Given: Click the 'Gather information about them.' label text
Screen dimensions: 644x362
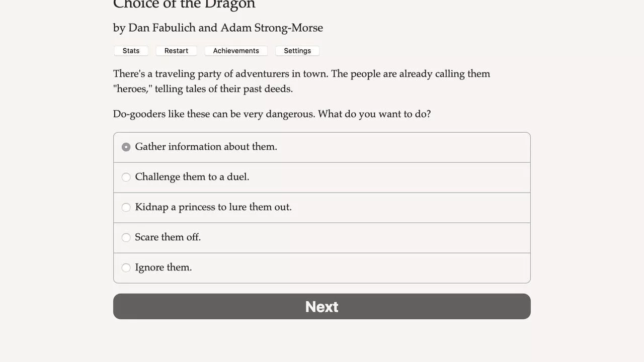Looking at the screenshot, I should coord(206,147).
